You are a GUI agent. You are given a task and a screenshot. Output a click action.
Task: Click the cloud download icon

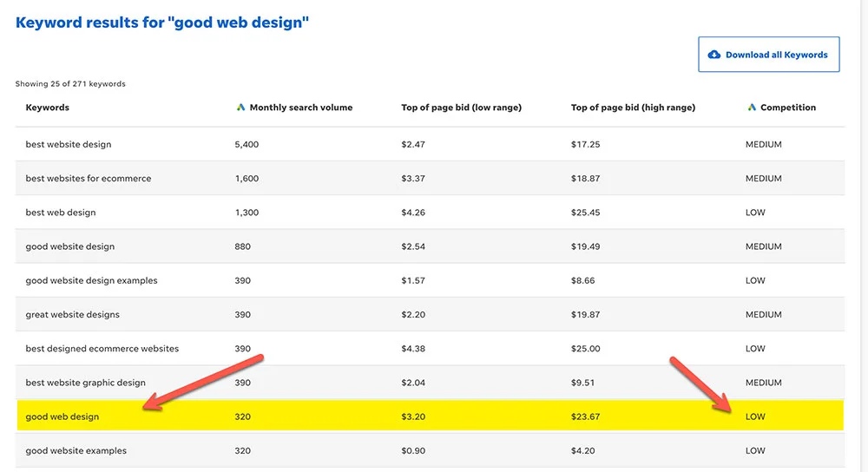(714, 55)
